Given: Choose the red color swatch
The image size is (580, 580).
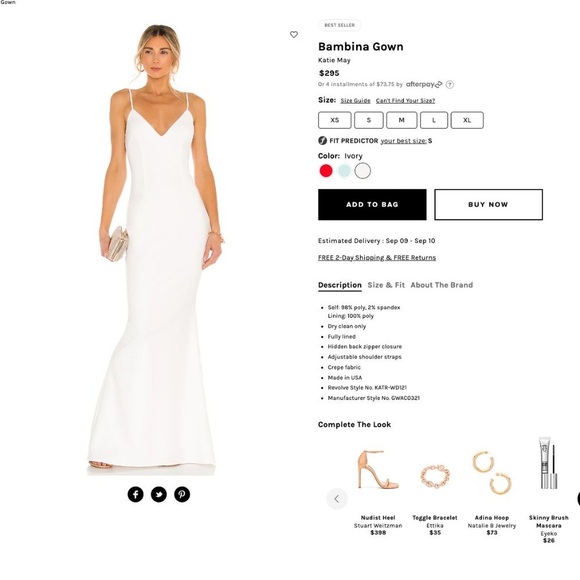Looking at the screenshot, I should point(326,171).
